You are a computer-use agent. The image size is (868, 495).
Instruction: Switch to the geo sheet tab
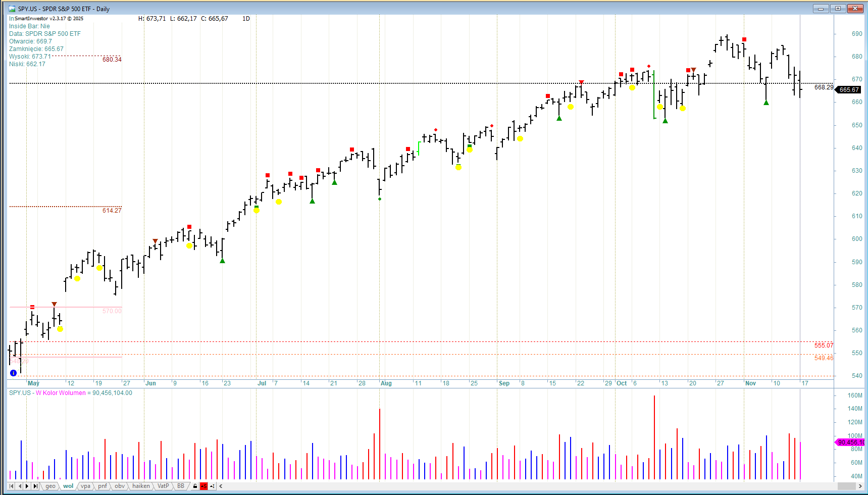tap(50, 486)
